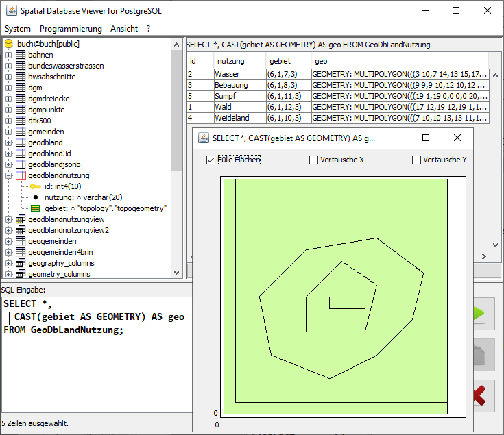Enable the Vertausche Y checkbox
Viewport: 504px width, 435px height.
point(416,160)
